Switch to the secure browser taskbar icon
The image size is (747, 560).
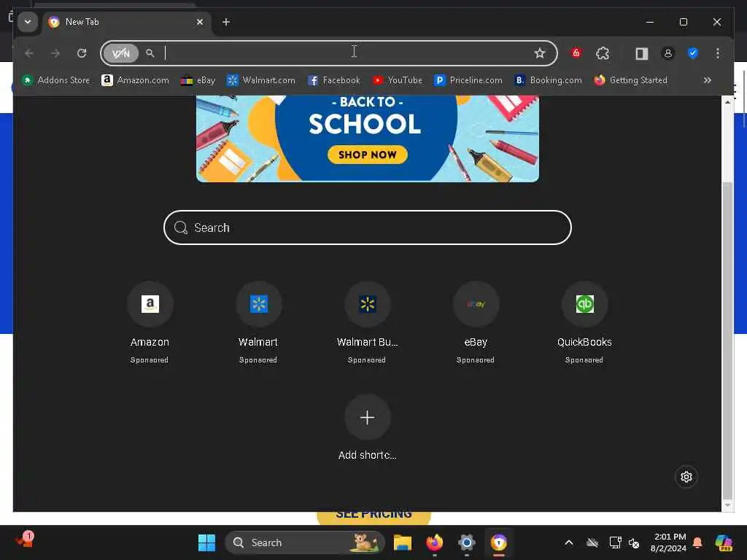click(x=498, y=542)
